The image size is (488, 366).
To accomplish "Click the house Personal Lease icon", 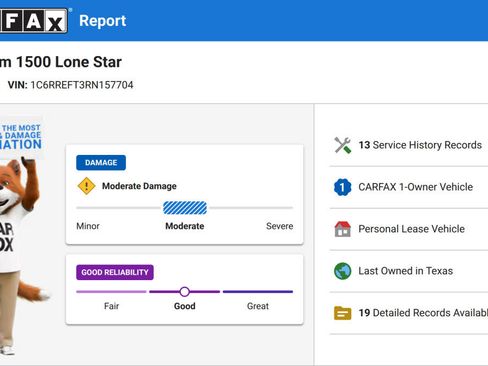I will (343, 229).
